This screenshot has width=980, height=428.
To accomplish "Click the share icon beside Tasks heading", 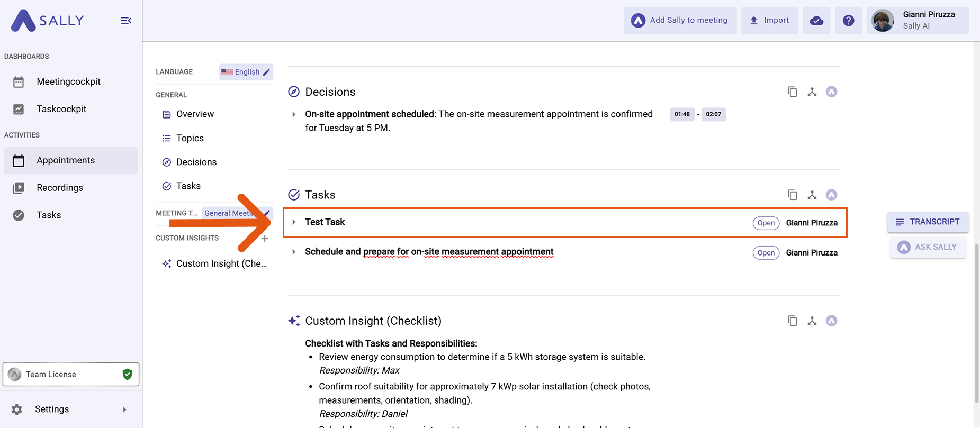I will 812,195.
